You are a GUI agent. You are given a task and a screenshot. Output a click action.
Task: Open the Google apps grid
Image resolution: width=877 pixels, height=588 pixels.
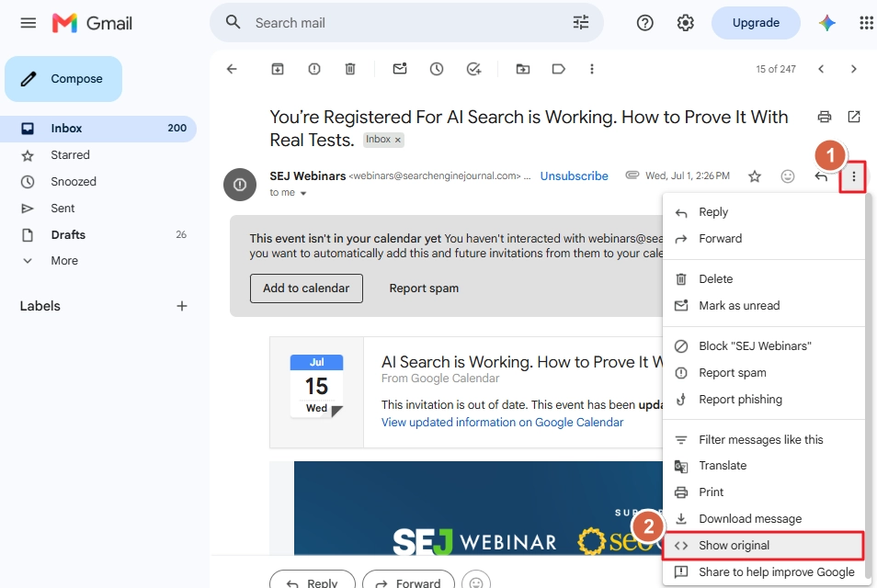tap(866, 23)
